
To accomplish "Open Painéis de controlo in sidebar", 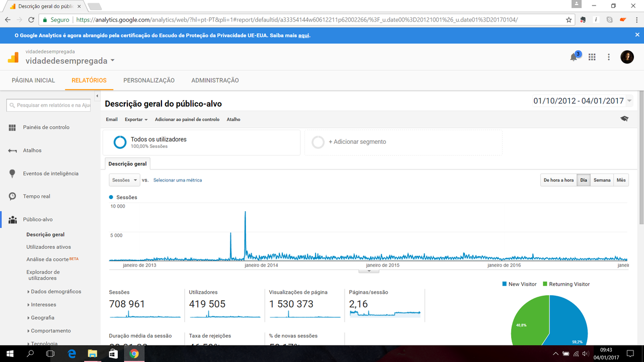I will click(x=46, y=127).
